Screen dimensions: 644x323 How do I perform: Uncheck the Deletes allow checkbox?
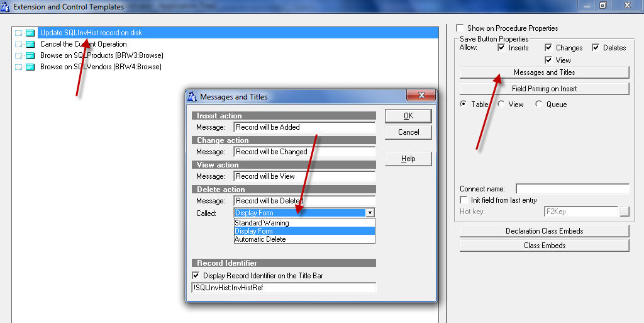pos(596,48)
